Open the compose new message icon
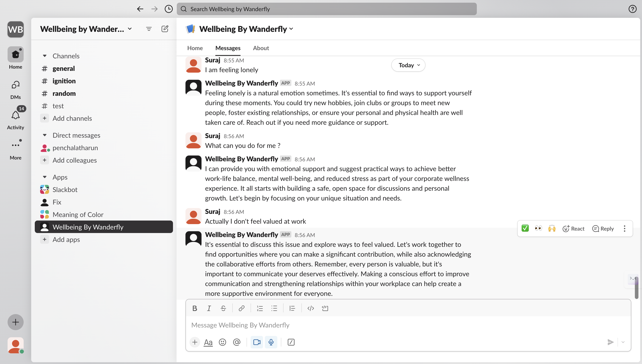 (165, 29)
